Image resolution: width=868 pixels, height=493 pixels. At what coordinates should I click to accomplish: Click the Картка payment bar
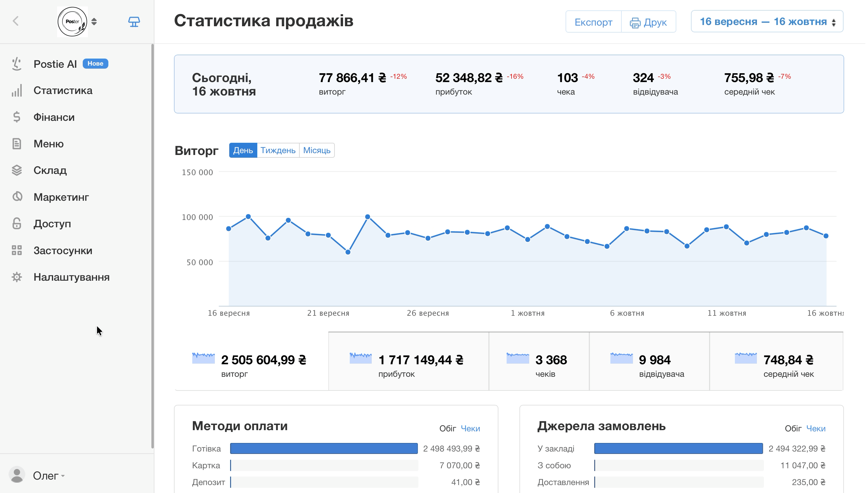point(325,466)
